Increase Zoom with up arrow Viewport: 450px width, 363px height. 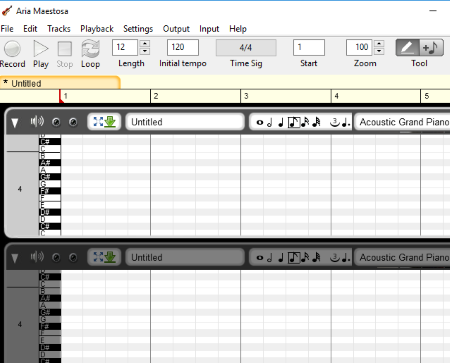[x=379, y=44]
